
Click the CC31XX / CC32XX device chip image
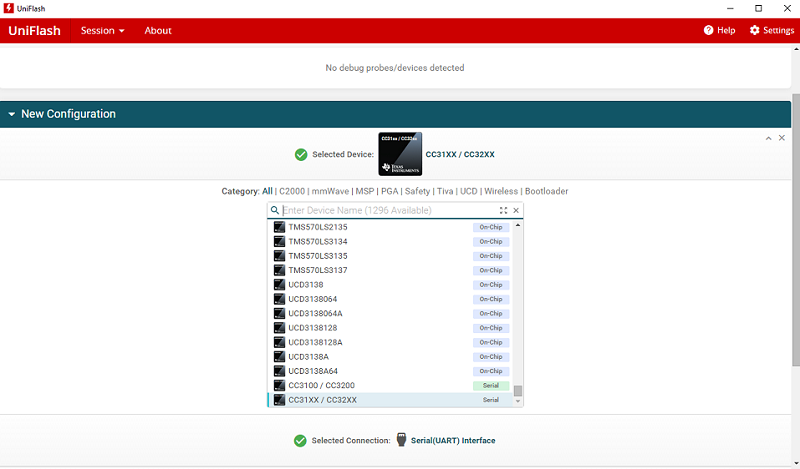pos(399,154)
